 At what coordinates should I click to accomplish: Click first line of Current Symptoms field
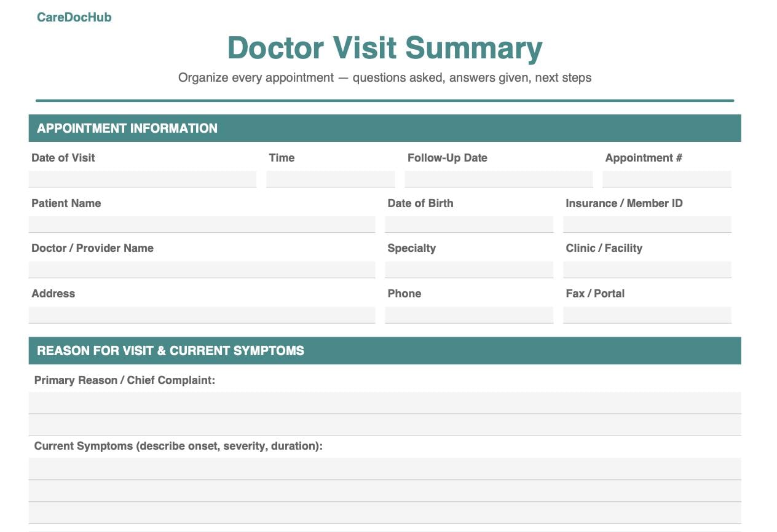coord(385,469)
